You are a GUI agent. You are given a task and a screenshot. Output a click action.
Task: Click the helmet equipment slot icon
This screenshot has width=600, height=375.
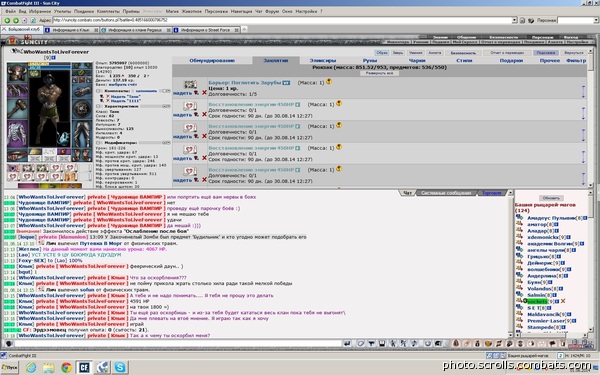(x=16, y=72)
